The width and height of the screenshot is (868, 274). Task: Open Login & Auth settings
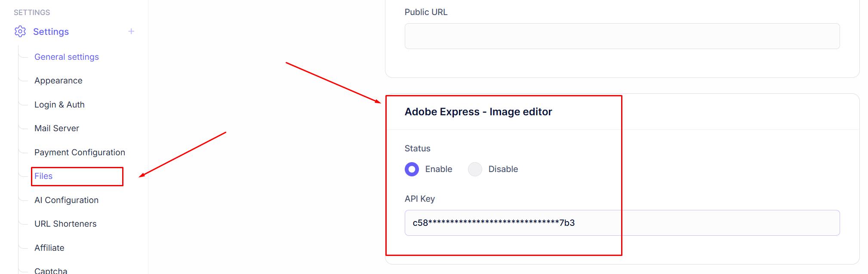[x=59, y=105]
